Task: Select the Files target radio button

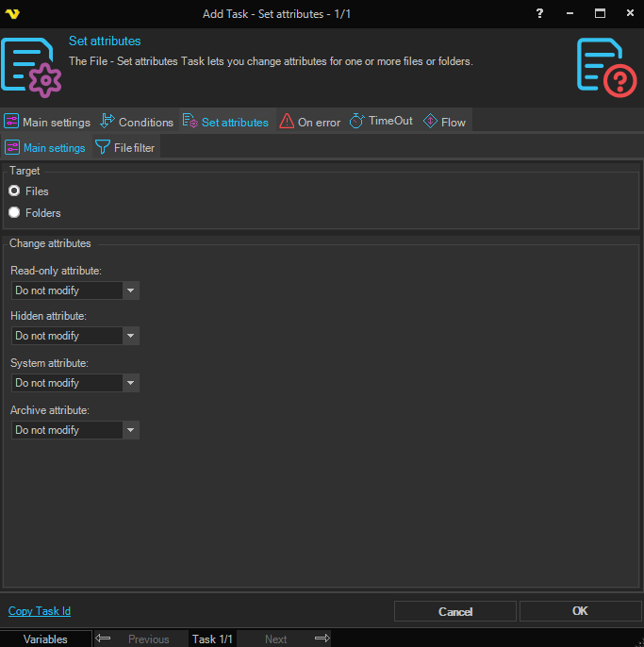Action: pos(14,191)
